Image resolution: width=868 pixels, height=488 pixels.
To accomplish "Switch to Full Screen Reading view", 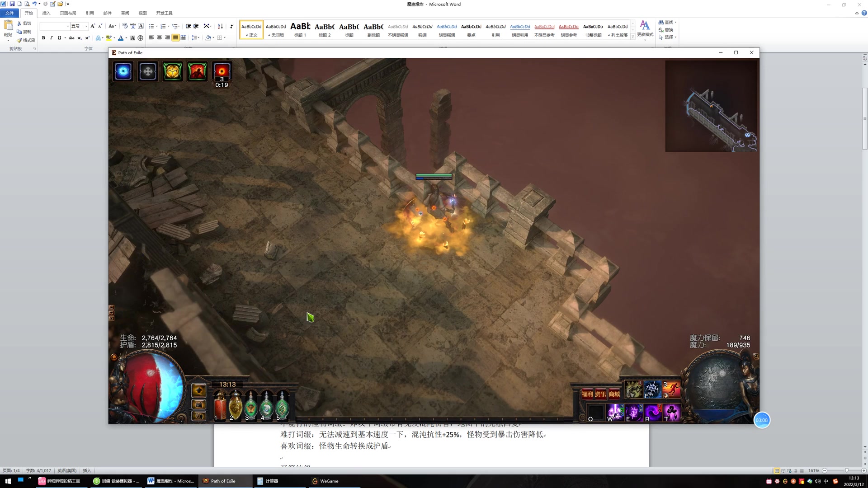I will (x=783, y=471).
